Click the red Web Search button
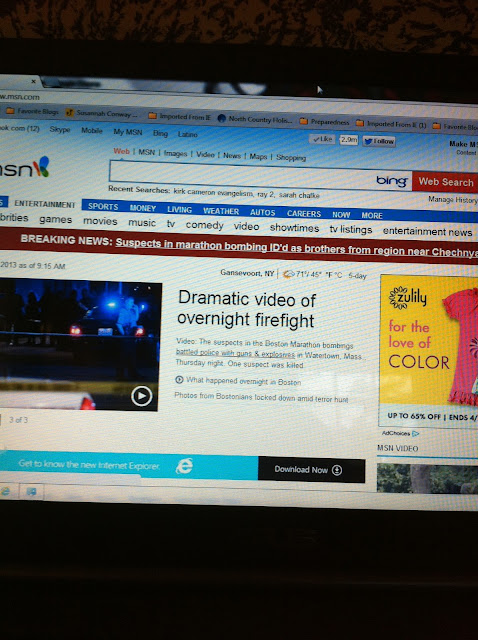 click(445, 182)
